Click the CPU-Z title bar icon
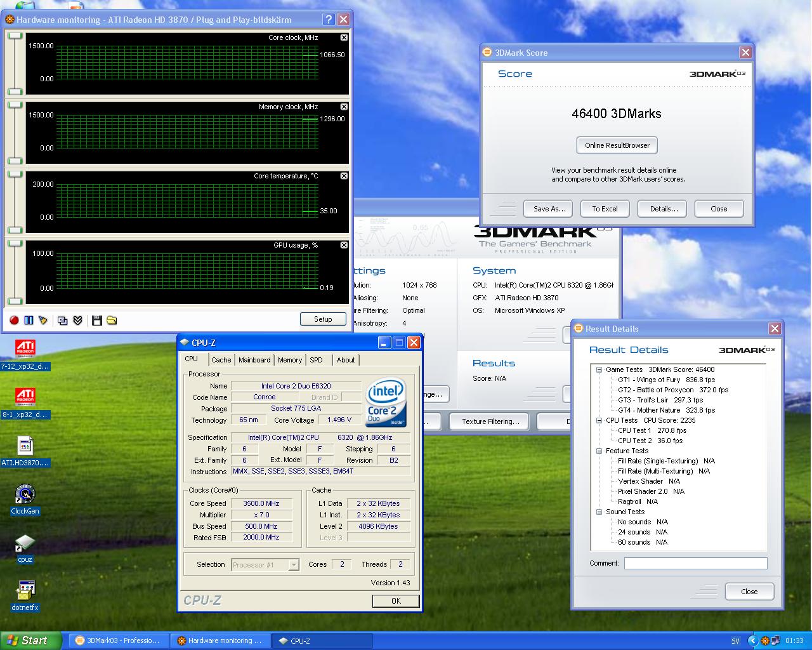Image resolution: width=812 pixels, height=650 pixels. (x=185, y=343)
